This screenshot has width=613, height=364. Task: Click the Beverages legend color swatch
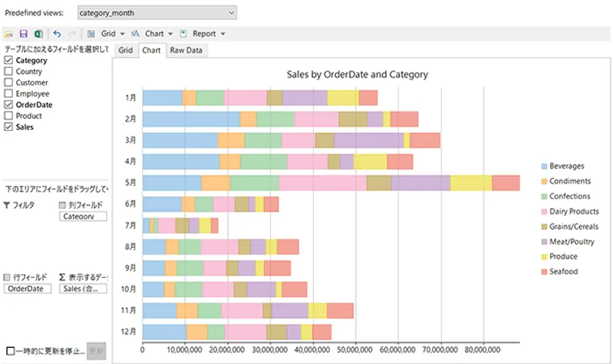(x=542, y=166)
